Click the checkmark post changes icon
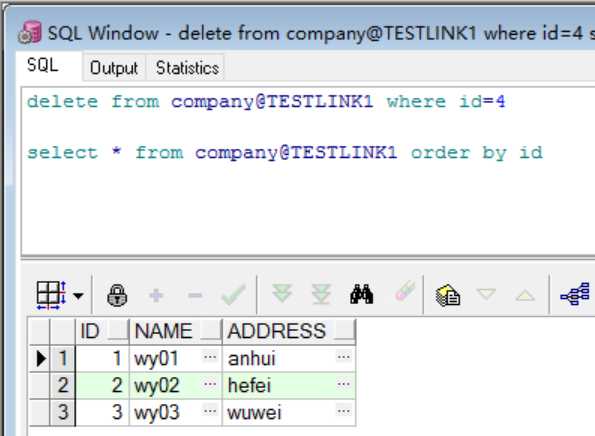The height and width of the screenshot is (436, 595). 233,294
